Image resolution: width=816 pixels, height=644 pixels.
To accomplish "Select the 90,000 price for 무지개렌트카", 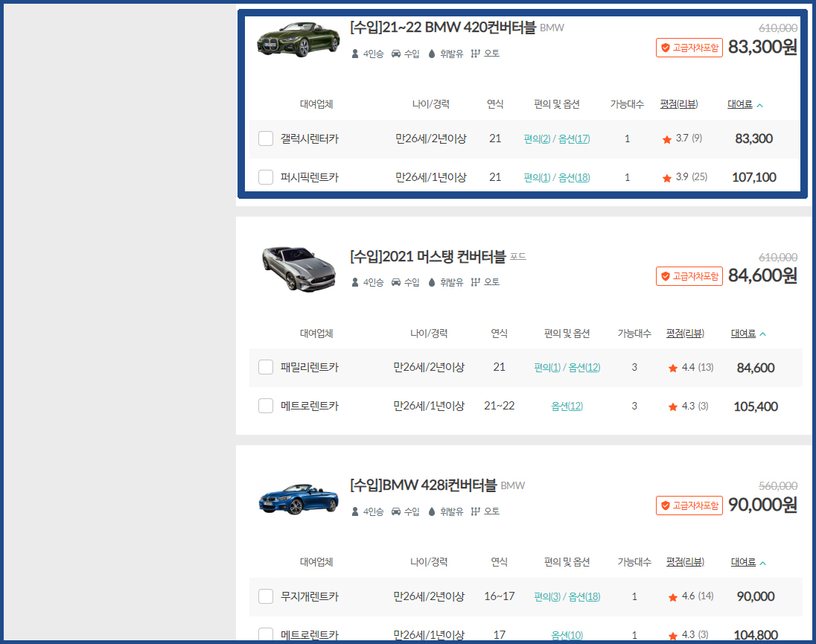I will (756, 596).
